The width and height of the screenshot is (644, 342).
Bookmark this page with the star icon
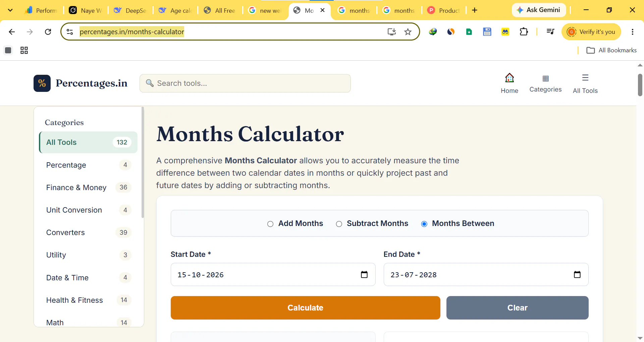pos(408,32)
